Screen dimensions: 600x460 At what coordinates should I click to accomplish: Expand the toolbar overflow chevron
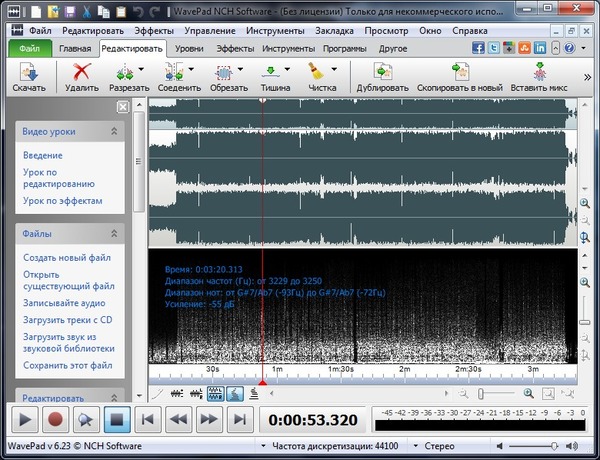pyautogui.click(x=587, y=78)
